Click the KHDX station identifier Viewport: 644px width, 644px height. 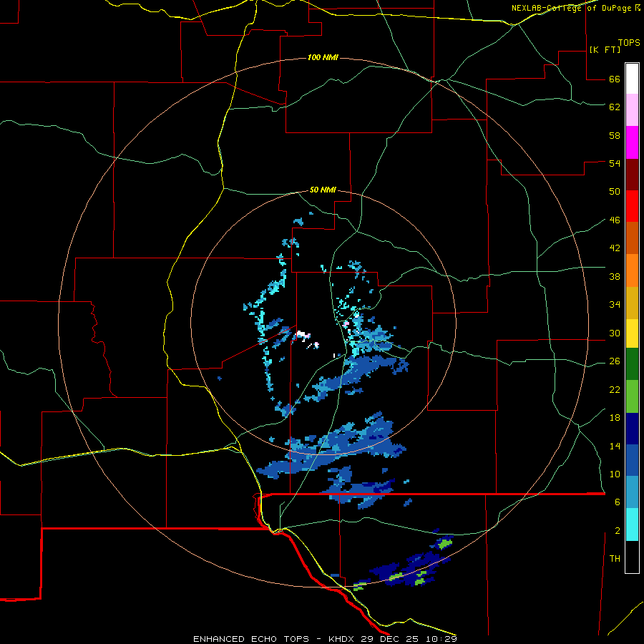(x=343, y=639)
